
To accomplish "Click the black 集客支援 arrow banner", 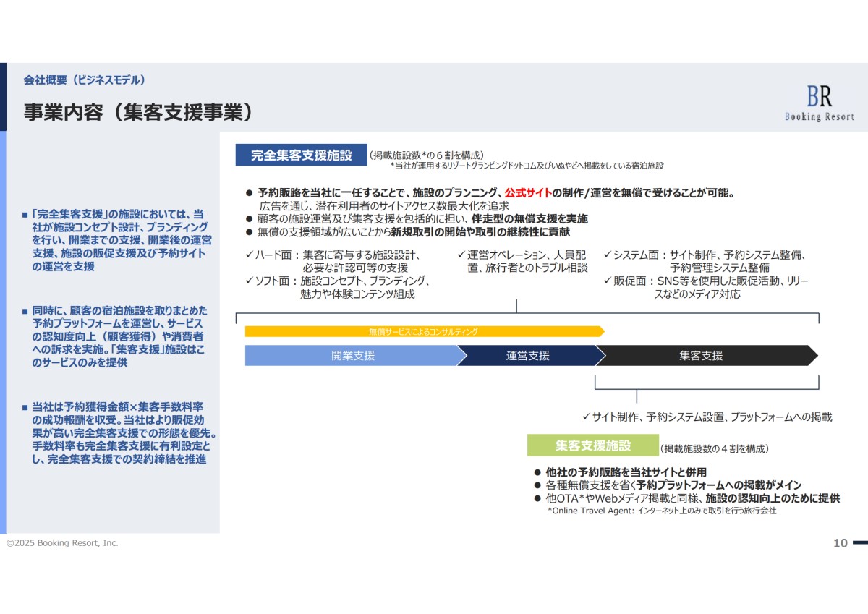I will [x=702, y=355].
